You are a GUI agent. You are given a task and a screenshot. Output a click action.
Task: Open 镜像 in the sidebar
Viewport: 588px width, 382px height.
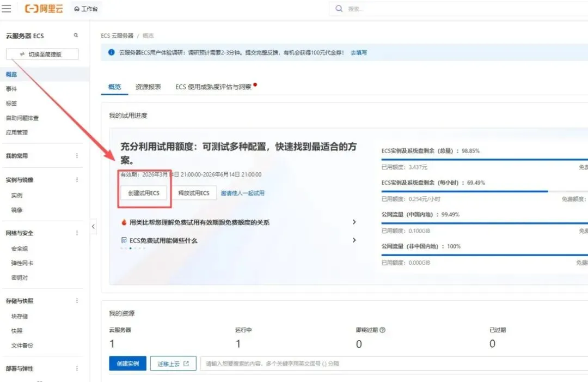(17, 210)
